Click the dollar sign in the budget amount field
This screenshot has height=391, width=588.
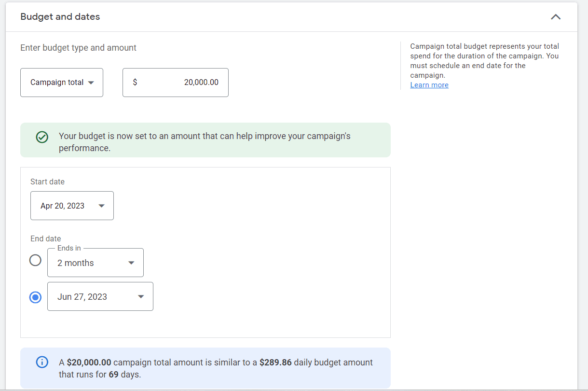[x=135, y=83]
